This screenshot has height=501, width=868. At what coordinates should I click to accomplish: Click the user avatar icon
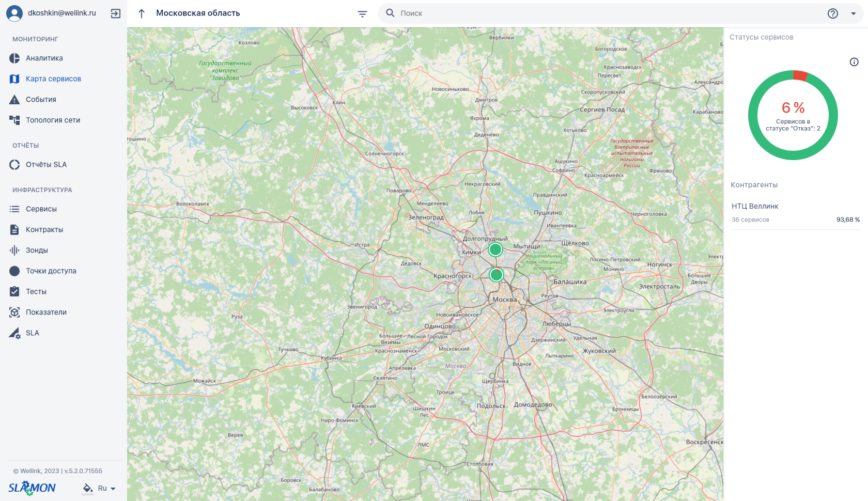[14, 13]
